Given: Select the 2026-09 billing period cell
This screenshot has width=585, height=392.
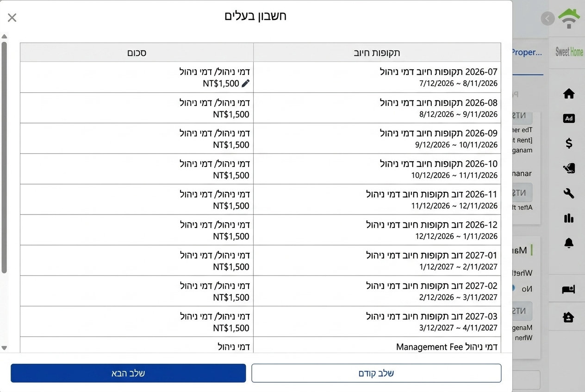Looking at the screenshot, I should (377, 138).
